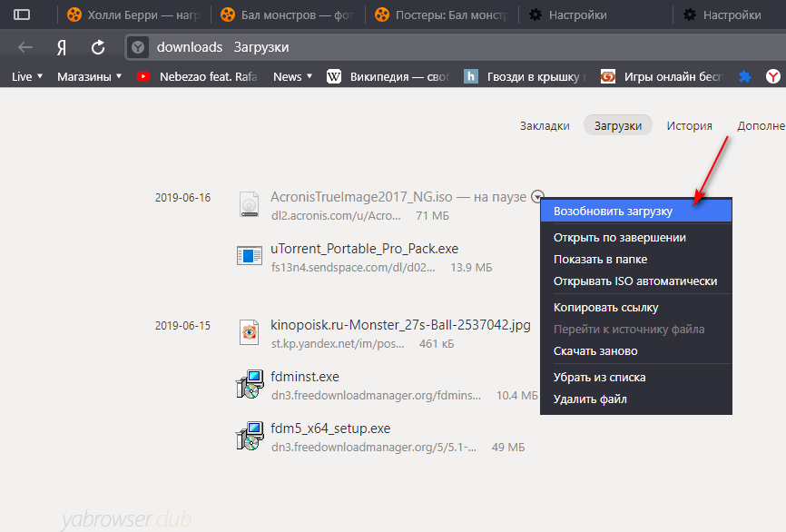Image resolution: width=786 pixels, height=532 pixels.
Task: Go back with the left arrow button
Action: [x=25, y=47]
